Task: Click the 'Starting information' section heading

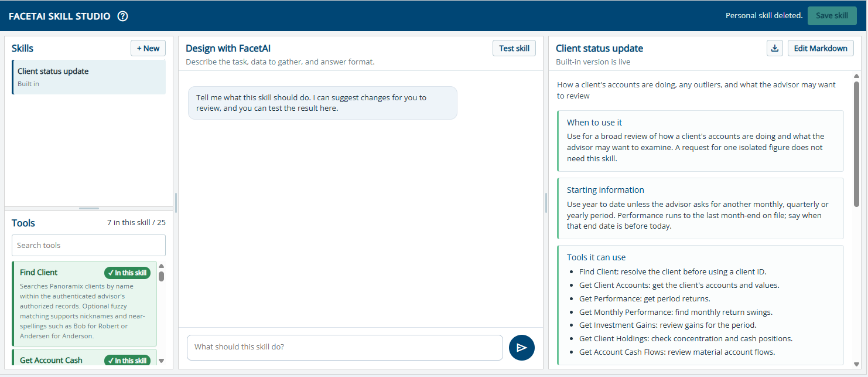Action: point(605,190)
